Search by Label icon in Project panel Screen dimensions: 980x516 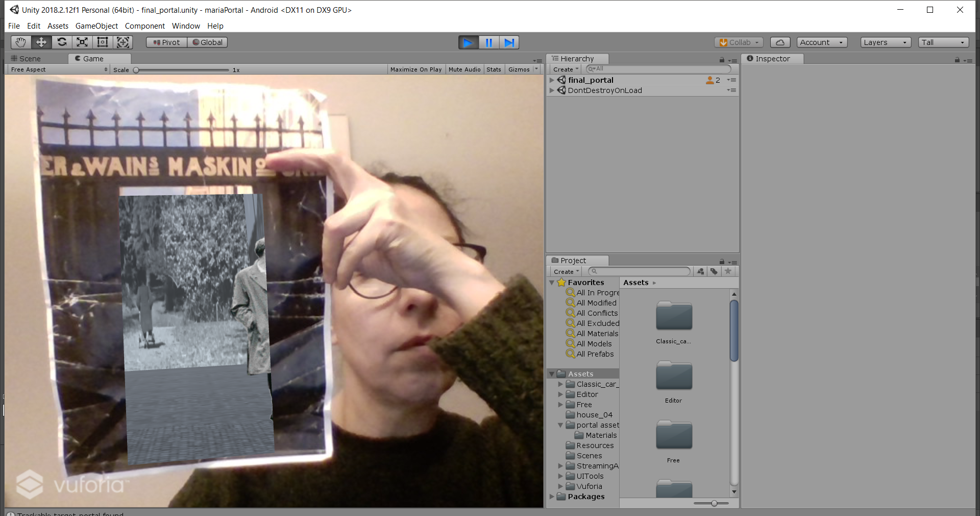pos(714,272)
